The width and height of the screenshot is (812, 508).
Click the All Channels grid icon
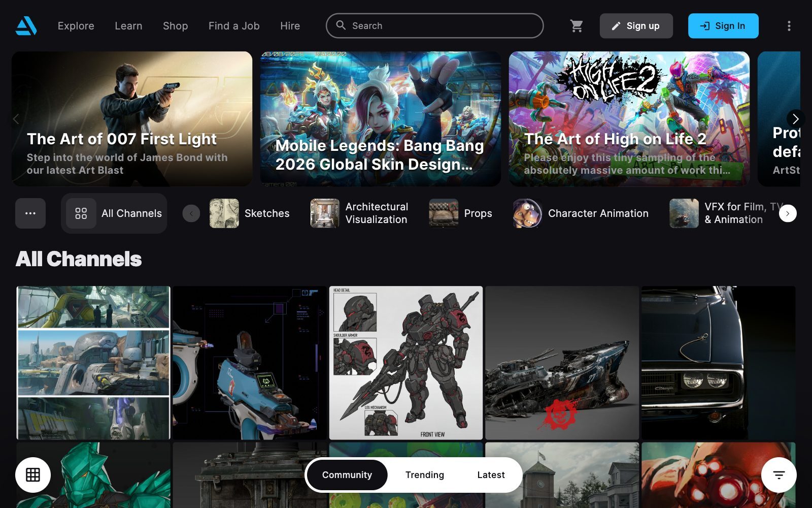click(x=81, y=213)
